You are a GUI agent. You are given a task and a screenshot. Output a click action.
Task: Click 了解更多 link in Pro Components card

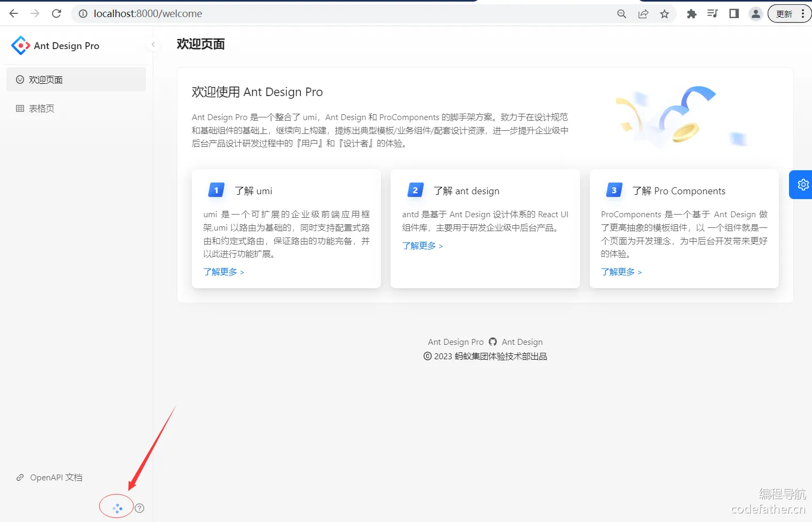point(621,272)
